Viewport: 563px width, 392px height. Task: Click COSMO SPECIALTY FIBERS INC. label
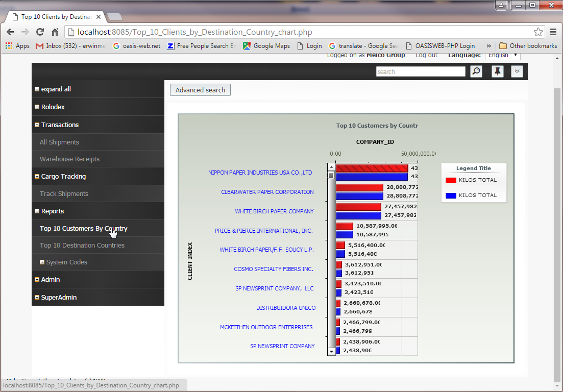[x=274, y=269]
